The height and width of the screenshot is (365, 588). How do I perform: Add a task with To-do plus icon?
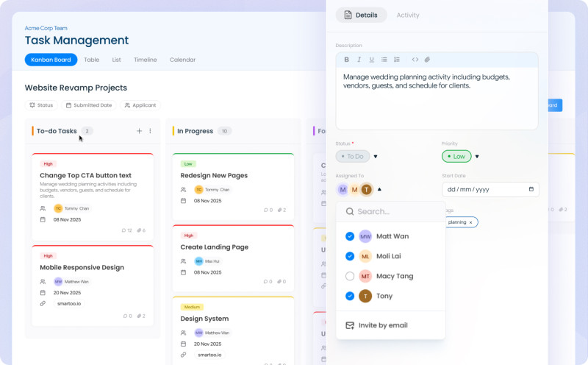pos(139,131)
